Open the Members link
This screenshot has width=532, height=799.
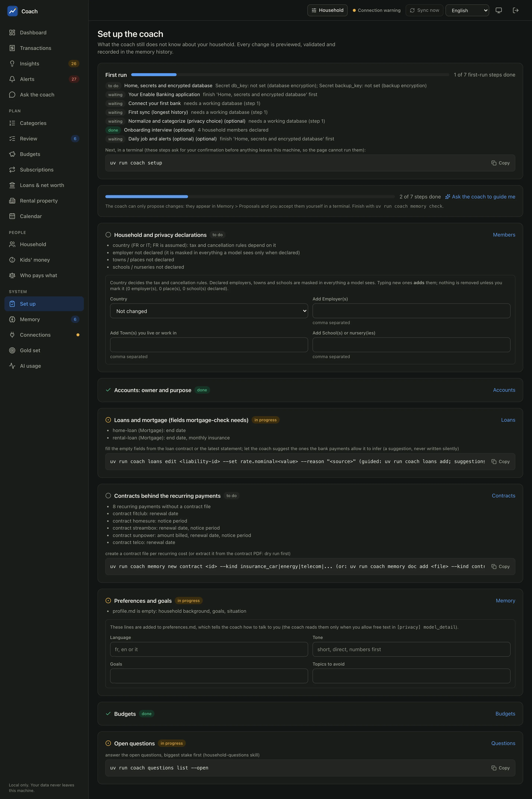pos(504,235)
